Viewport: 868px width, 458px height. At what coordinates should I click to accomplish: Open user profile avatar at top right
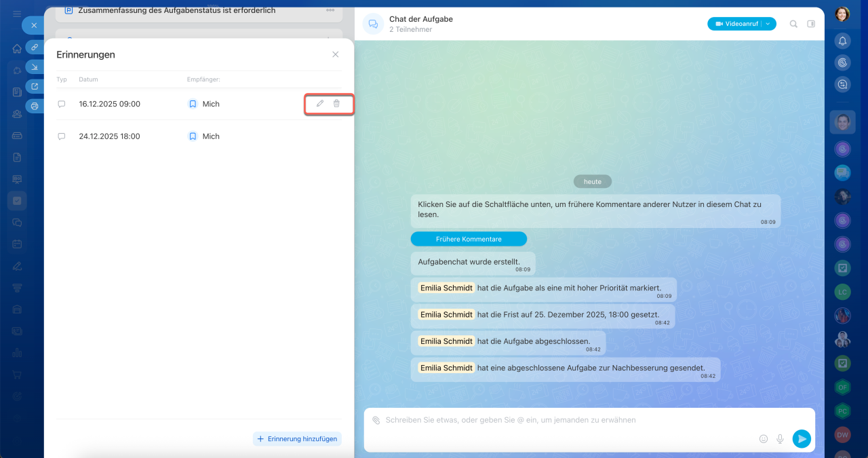(x=842, y=14)
